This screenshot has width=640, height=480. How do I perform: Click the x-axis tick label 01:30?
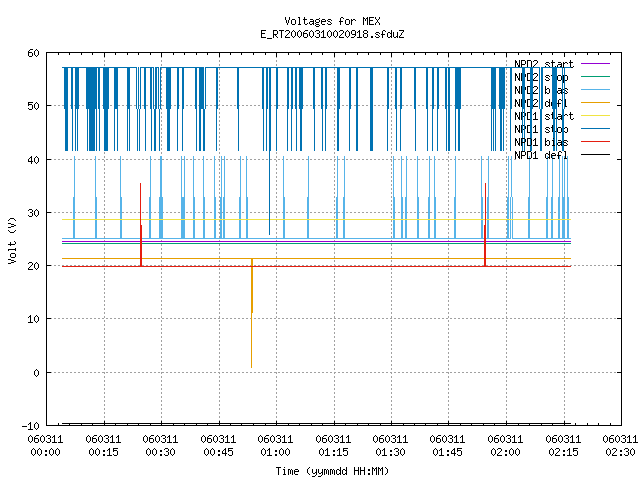point(391,452)
